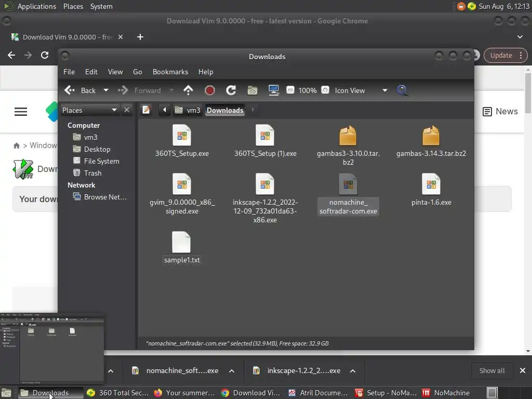Screen dimensions: 532x399
Task: Open the Icon View mode dropdown
Action: [361, 90]
